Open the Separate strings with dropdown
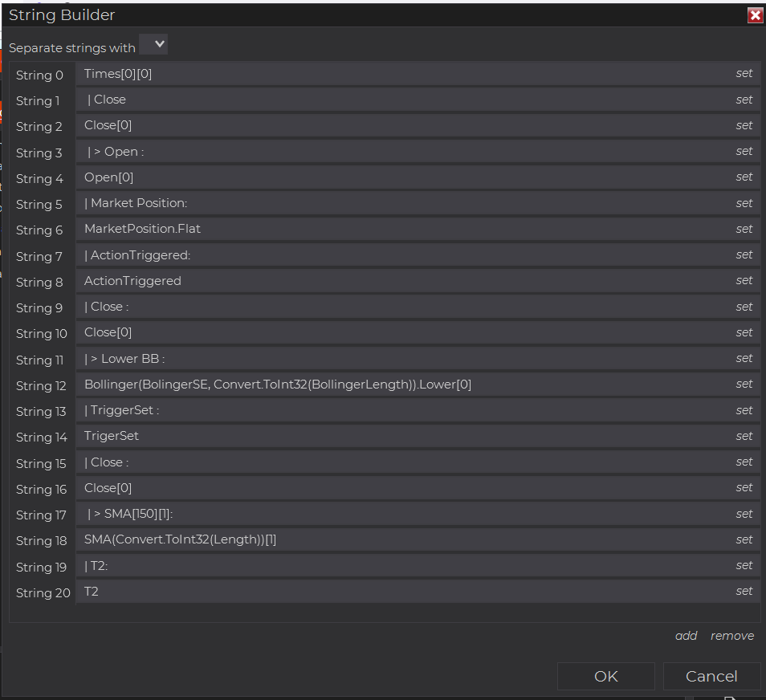This screenshot has height=700, width=766. [153, 44]
